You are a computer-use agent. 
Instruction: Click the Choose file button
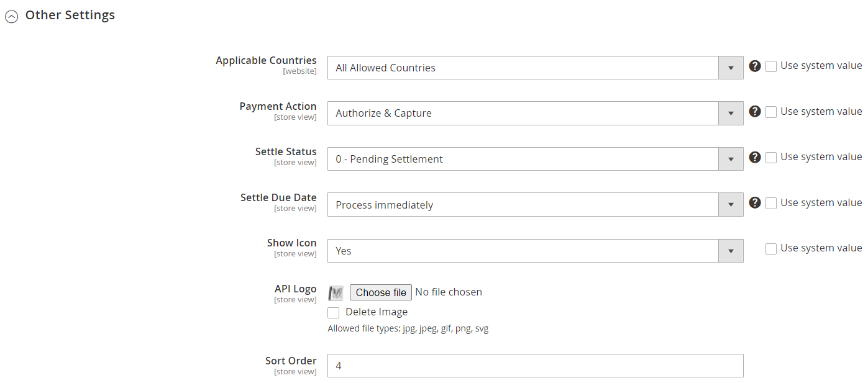[x=381, y=292]
